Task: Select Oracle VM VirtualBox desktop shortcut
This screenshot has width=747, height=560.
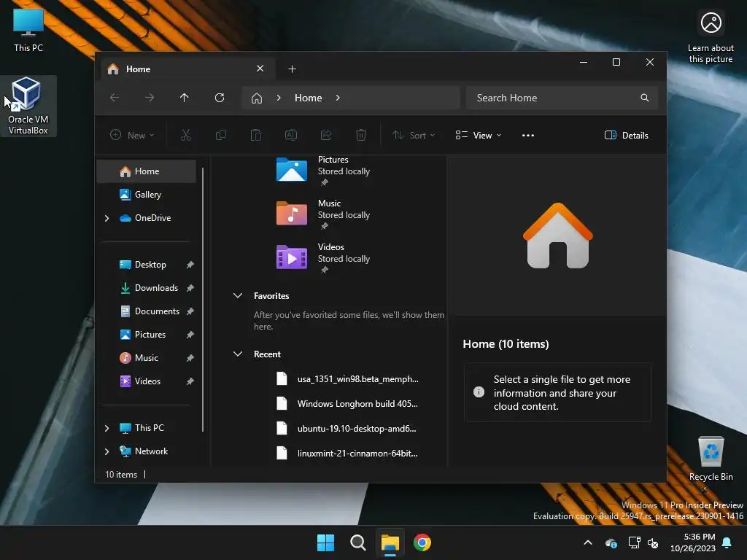Action: click(28, 106)
